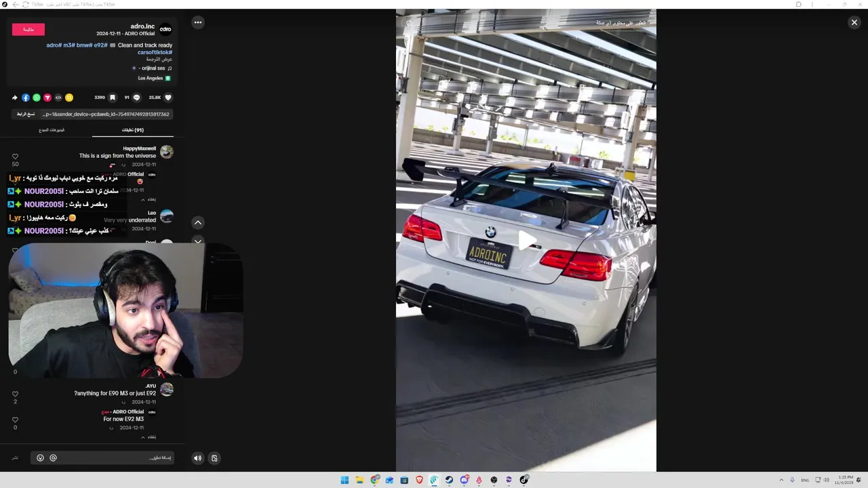The width and height of the screenshot is (868, 488).
Task: Open the Windows Start menu
Action: [344, 480]
